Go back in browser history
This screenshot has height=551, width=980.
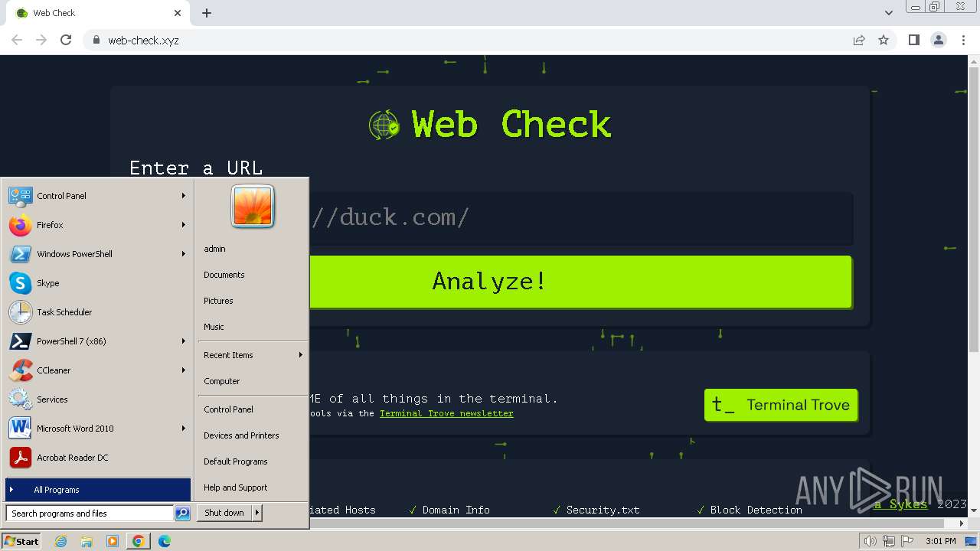(17, 40)
